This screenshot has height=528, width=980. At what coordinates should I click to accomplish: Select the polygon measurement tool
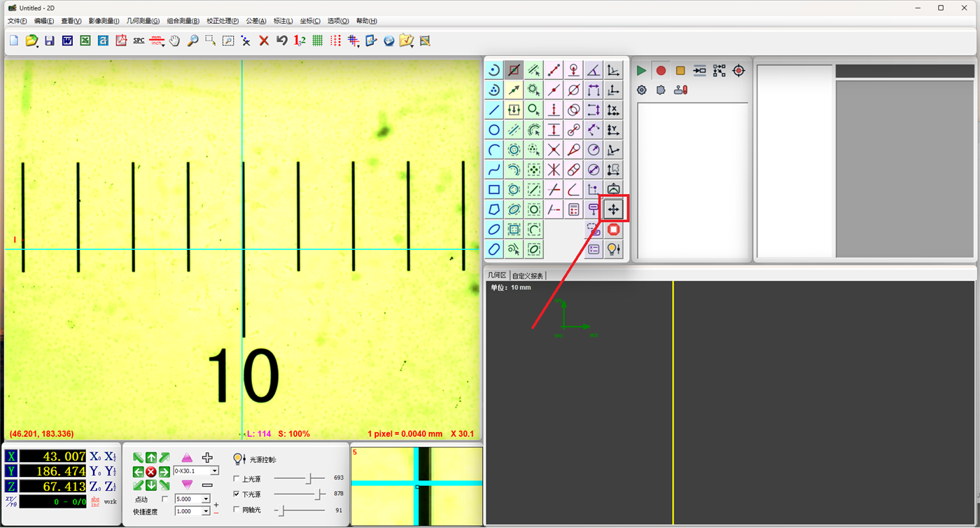[x=494, y=209]
